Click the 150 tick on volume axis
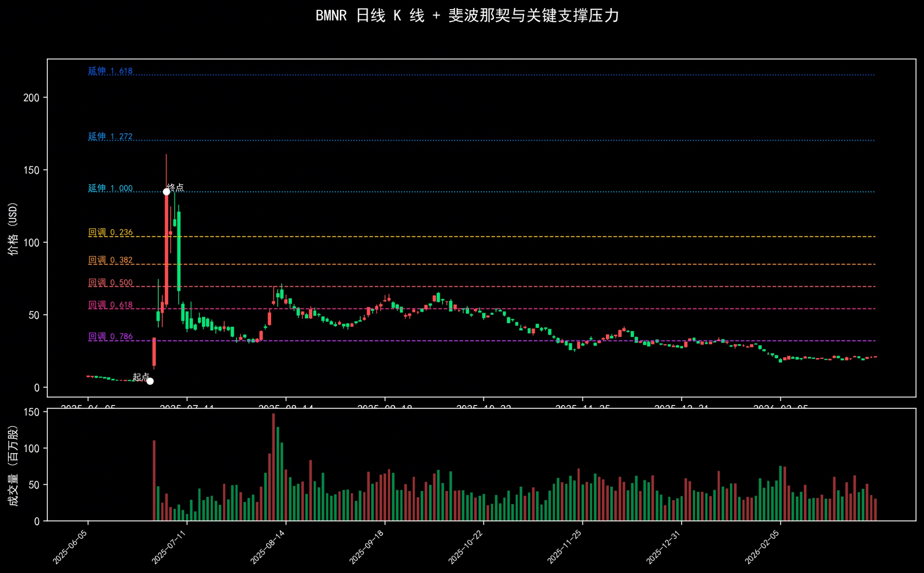The width and height of the screenshot is (924, 573). pyautogui.click(x=31, y=412)
